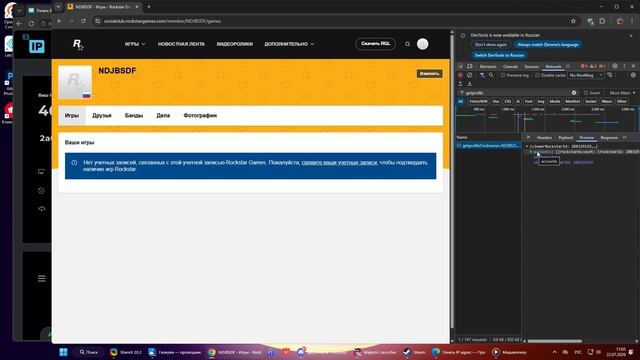Open Chrome tab search dropdown arrow

[x=58, y=7]
